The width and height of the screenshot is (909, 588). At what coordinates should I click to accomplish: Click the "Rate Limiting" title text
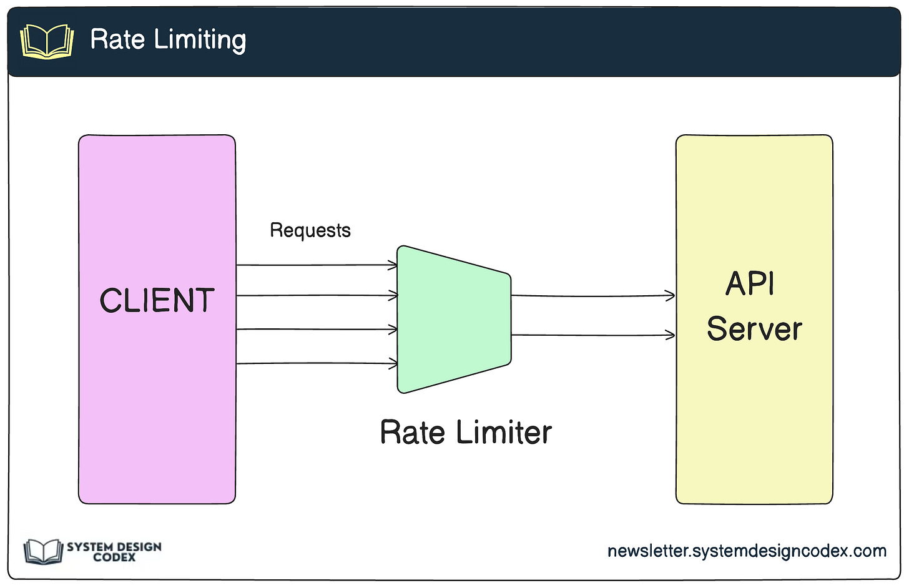click(x=168, y=40)
